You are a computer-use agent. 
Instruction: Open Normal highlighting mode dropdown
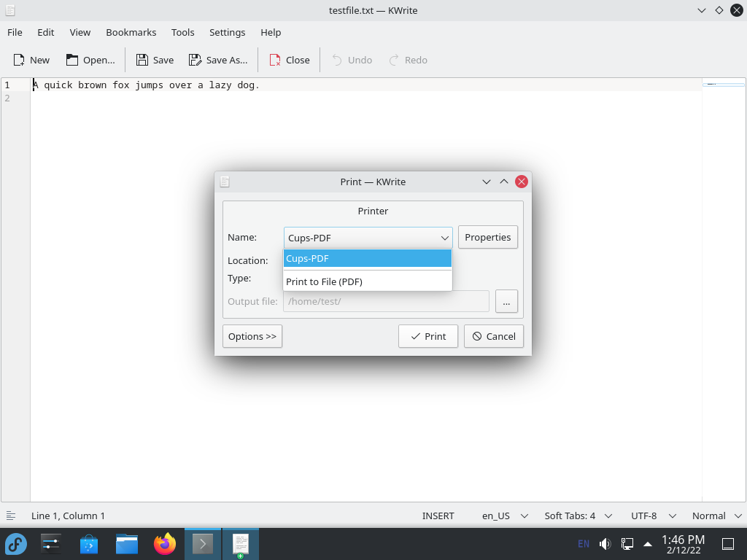[717, 516]
